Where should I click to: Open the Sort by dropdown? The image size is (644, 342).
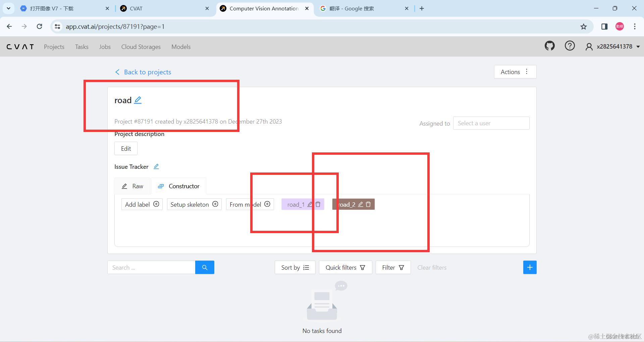295,267
